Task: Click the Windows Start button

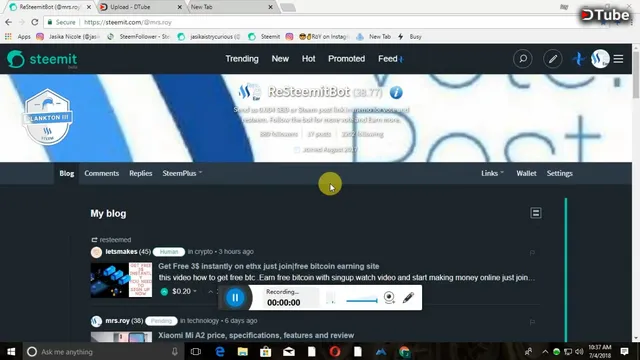Action: tap(11, 351)
